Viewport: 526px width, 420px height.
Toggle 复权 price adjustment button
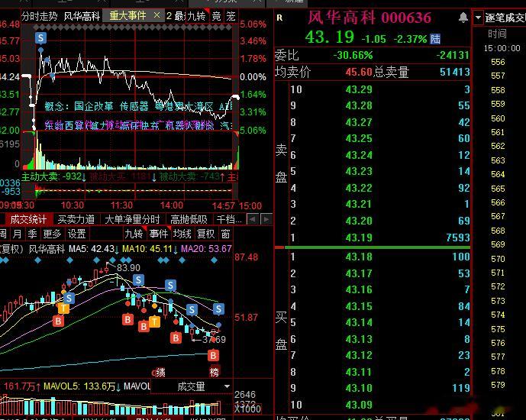[205, 234]
